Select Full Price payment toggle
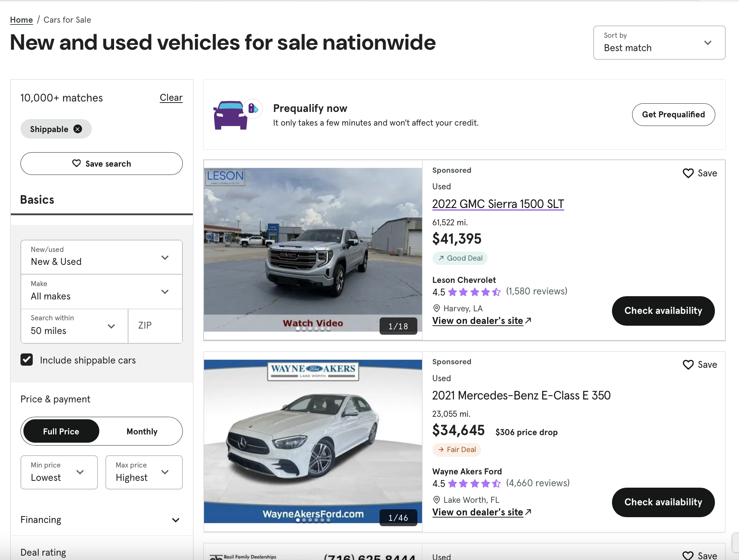Viewport: 739px width, 560px height. click(x=61, y=431)
